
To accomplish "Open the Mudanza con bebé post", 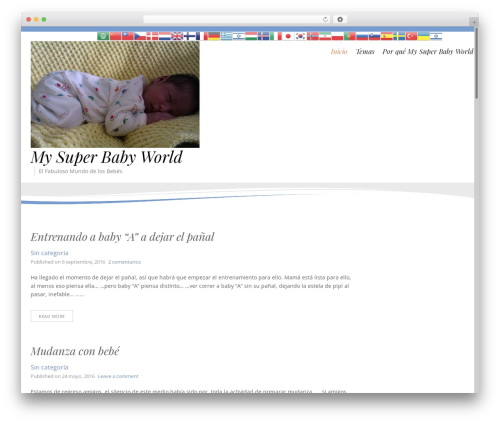I will coord(75,351).
